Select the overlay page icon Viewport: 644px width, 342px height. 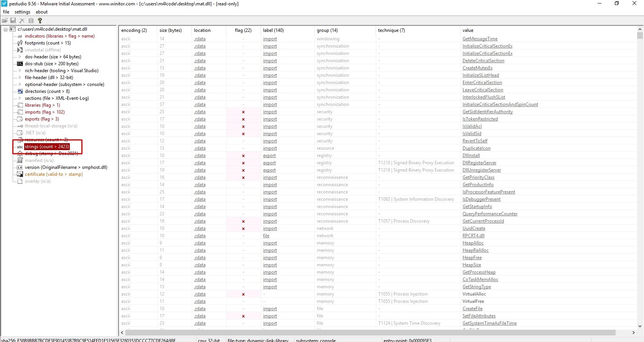(20, 181)
